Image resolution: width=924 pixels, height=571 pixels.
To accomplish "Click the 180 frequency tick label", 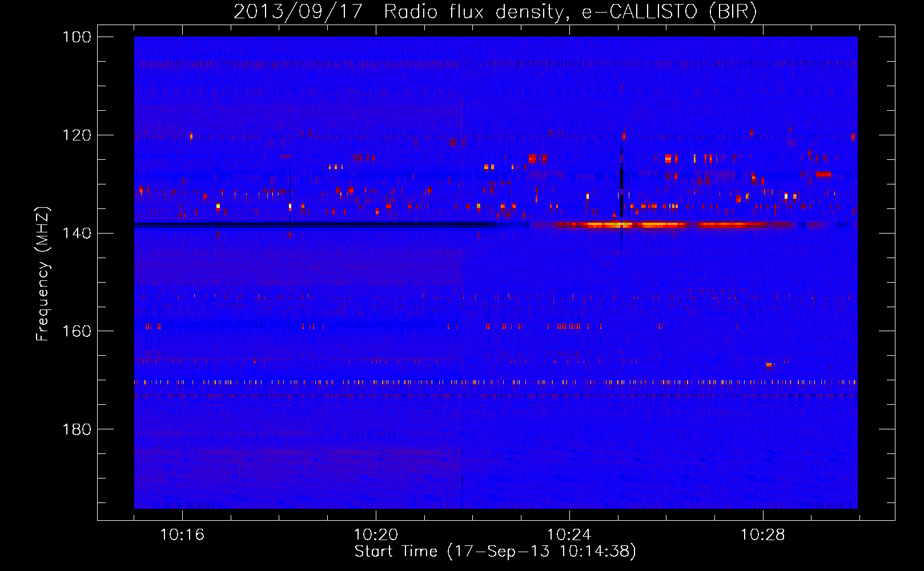I will point(77,429).
